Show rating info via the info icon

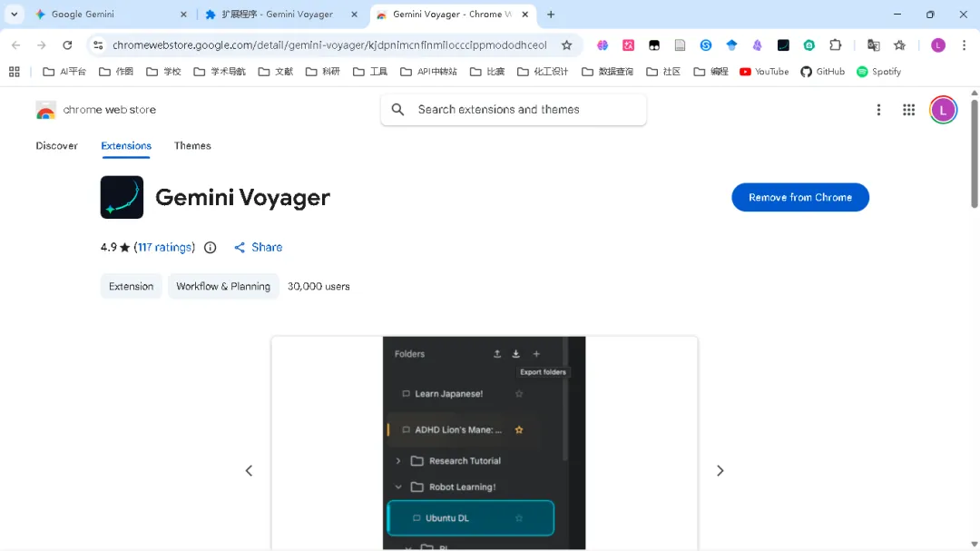[210, 248]
